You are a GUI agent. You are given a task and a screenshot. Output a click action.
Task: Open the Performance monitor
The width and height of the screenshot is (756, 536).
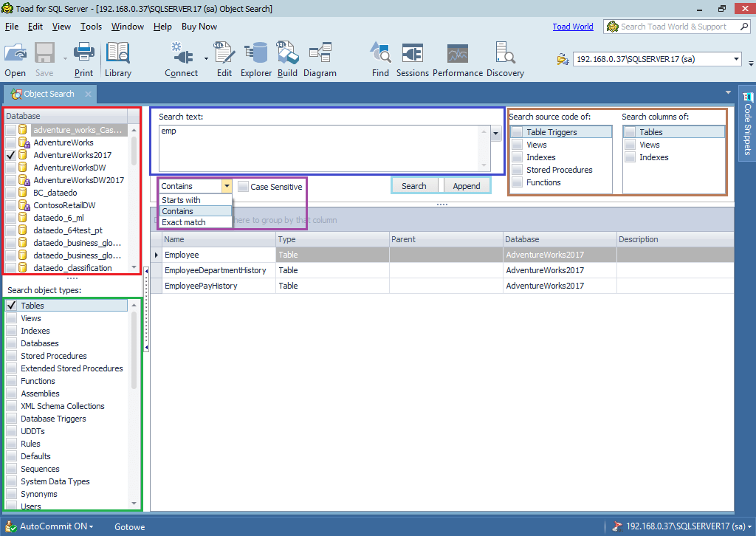[x=458, y=59]
